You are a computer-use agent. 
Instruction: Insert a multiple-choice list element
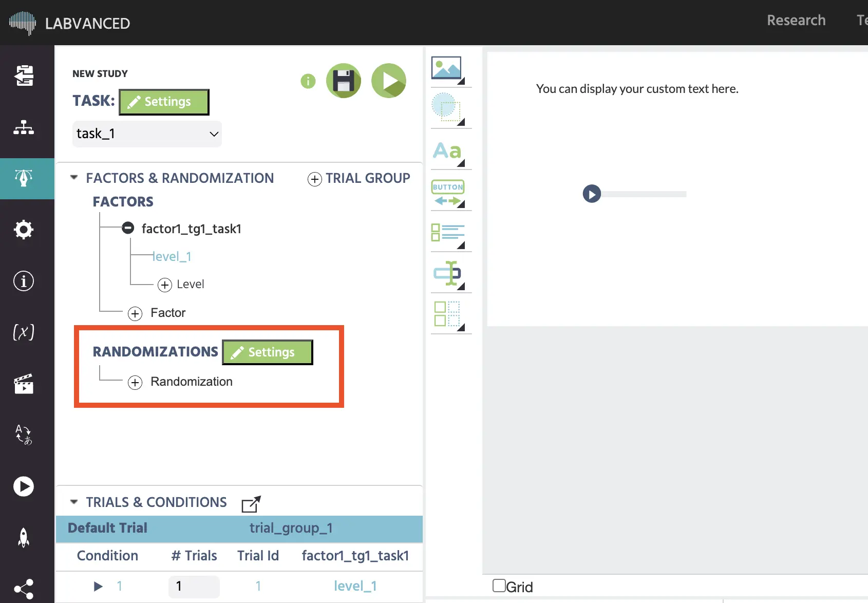tap(447, 234)
